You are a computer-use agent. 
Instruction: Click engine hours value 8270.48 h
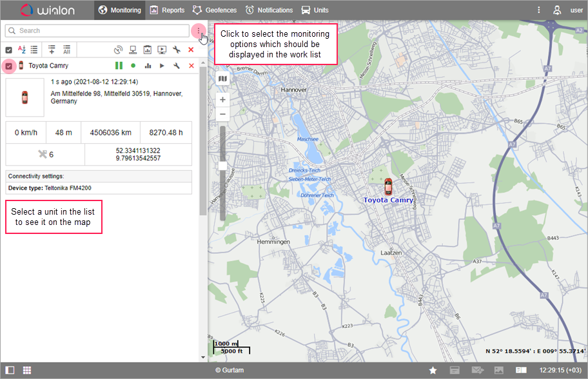pos(166,133)
